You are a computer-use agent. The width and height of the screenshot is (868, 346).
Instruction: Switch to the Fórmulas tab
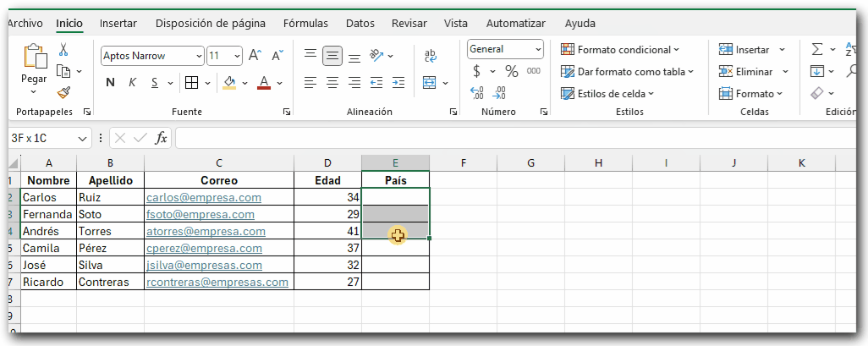[305, 23]
